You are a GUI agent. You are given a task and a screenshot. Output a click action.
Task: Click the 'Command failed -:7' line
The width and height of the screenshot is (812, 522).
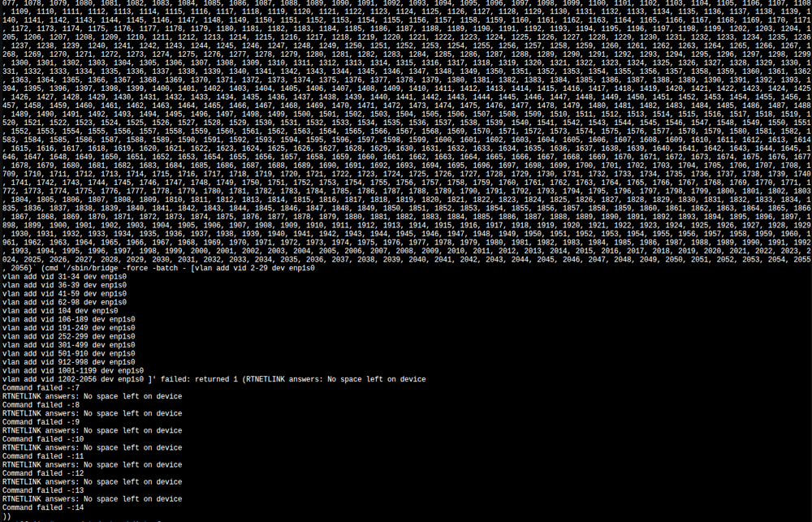[x=41, y=388]
